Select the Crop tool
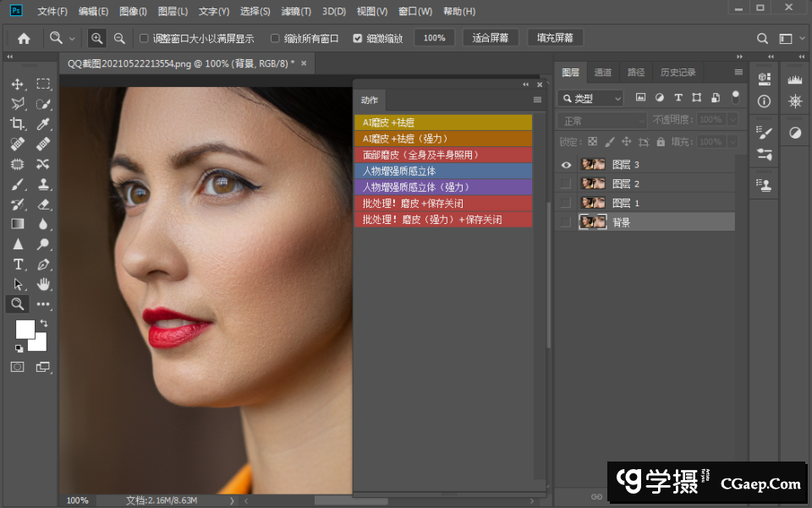This screenshot has width=812, height=508. coord(17,124)
